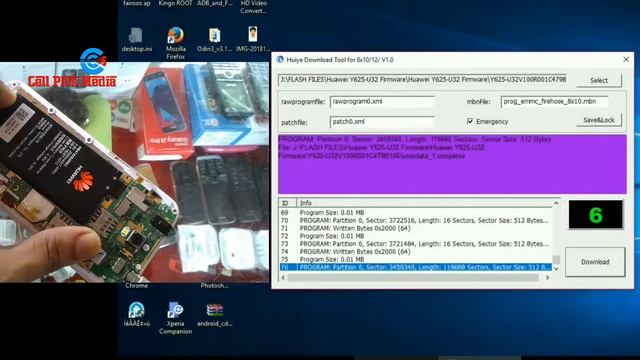Select log row 72 Program Size
This screenshot has height=360, width=640.
tap(416, 236)
